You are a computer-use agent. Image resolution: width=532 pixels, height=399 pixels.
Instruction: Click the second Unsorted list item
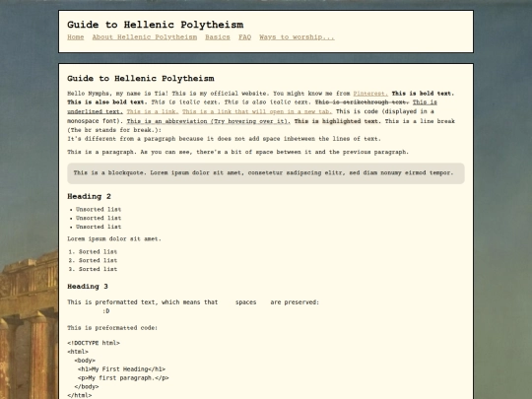click(x=99, y=218)
